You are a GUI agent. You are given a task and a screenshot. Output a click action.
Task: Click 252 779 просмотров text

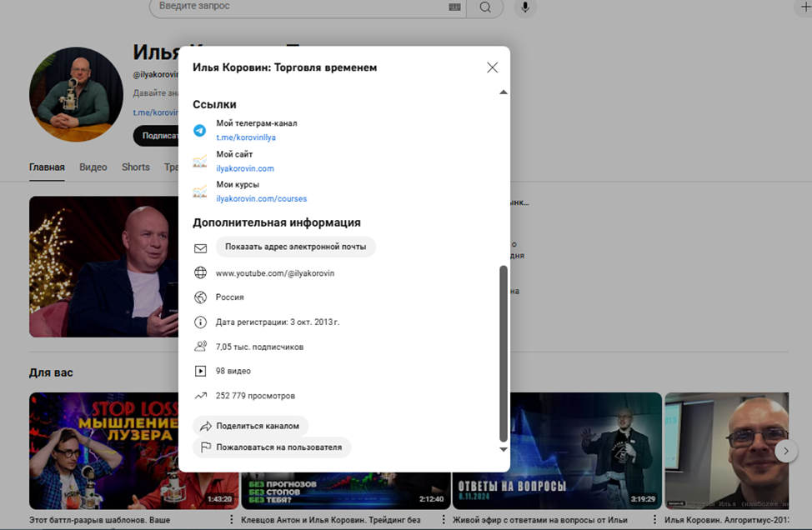tap(255, 396)
